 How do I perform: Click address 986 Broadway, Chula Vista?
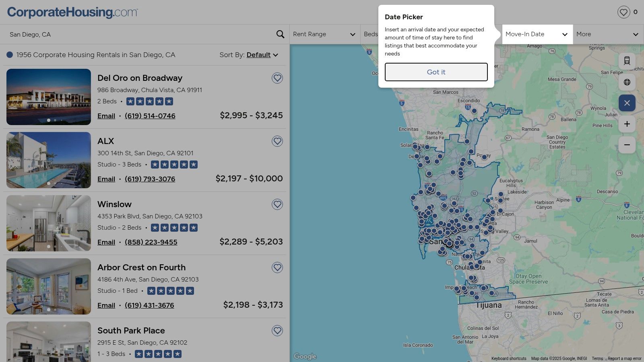coord(150,90)
